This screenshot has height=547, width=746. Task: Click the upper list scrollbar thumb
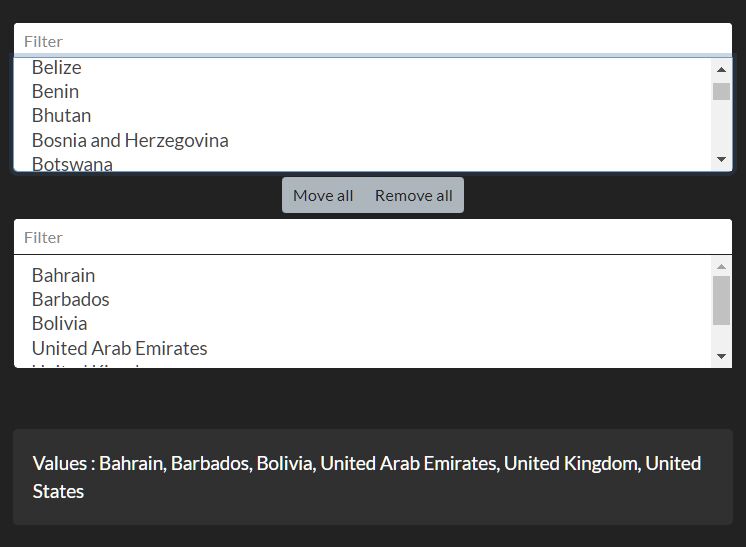pos(721,91)
